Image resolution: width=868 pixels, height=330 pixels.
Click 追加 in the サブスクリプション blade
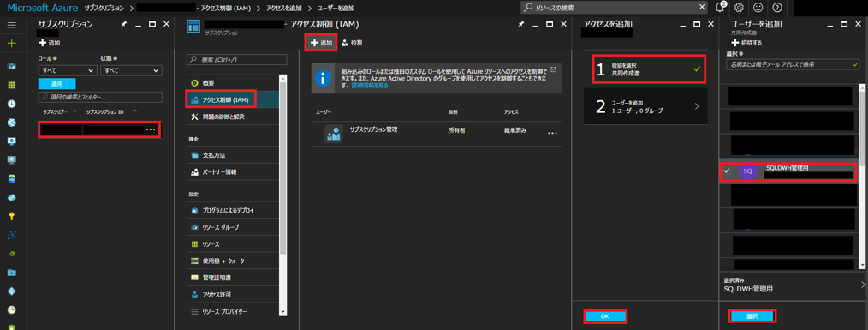[x=50, y=43]
